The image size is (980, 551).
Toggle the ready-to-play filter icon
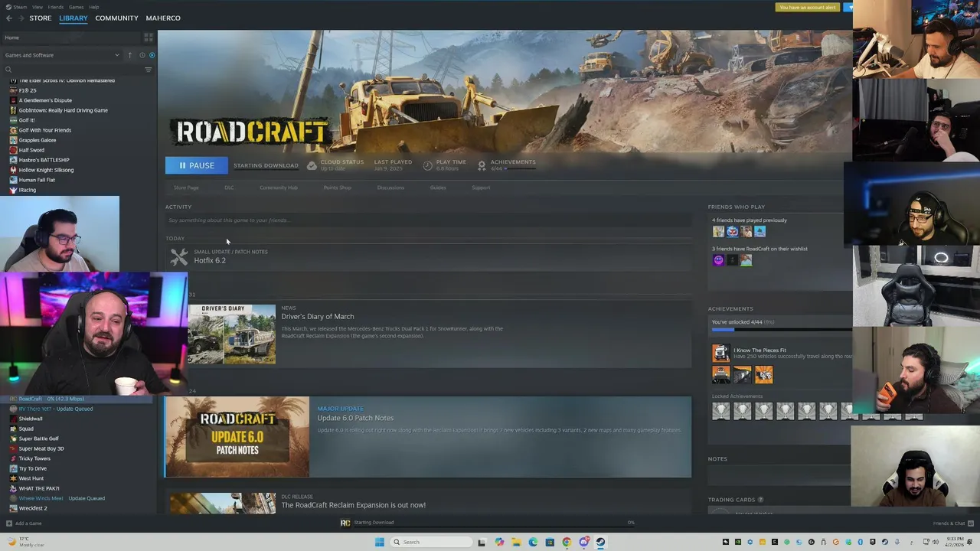(152, 55)
